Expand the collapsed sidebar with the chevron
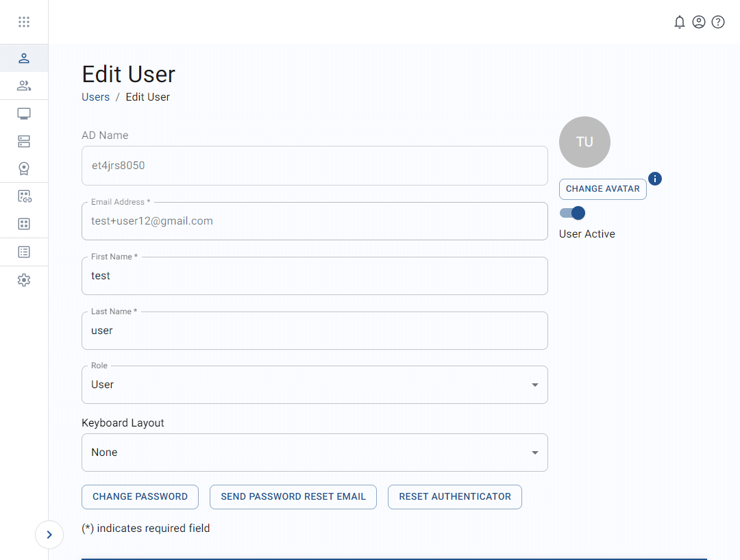Viewport: 740px width, 560px height. 49,535
